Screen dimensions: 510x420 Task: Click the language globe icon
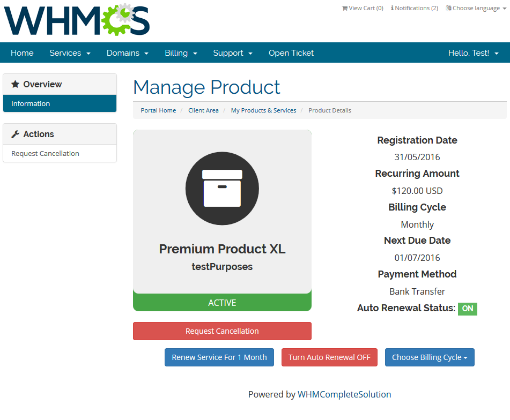(448, 8)
